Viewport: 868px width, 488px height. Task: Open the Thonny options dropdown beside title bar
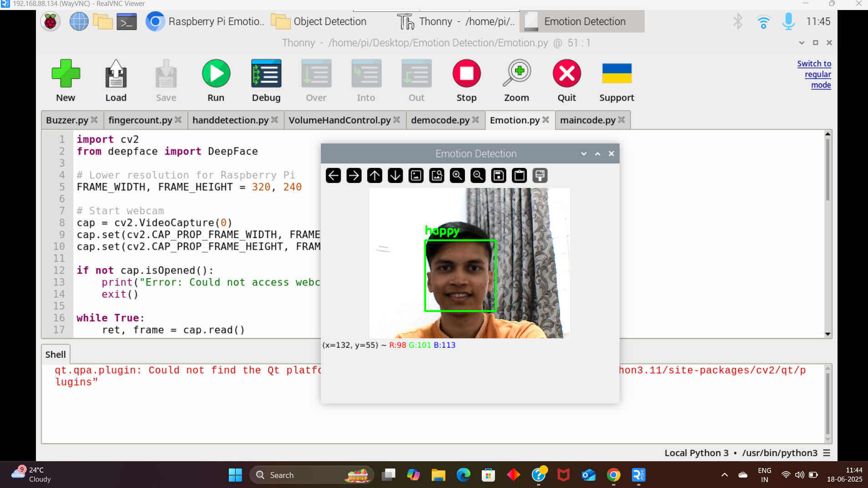pyautogui.click(x=801, y=43)
